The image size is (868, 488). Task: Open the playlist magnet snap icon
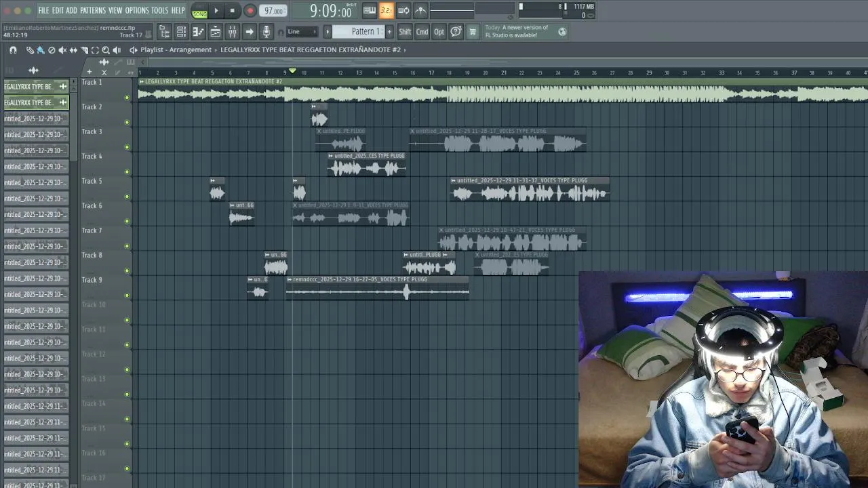click(x=13, y=50)
